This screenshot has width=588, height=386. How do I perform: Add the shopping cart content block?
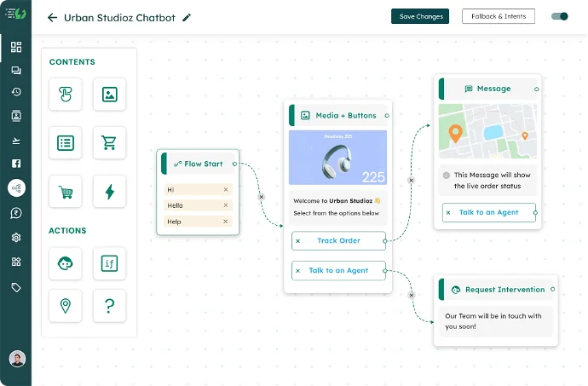coord(109,143)
